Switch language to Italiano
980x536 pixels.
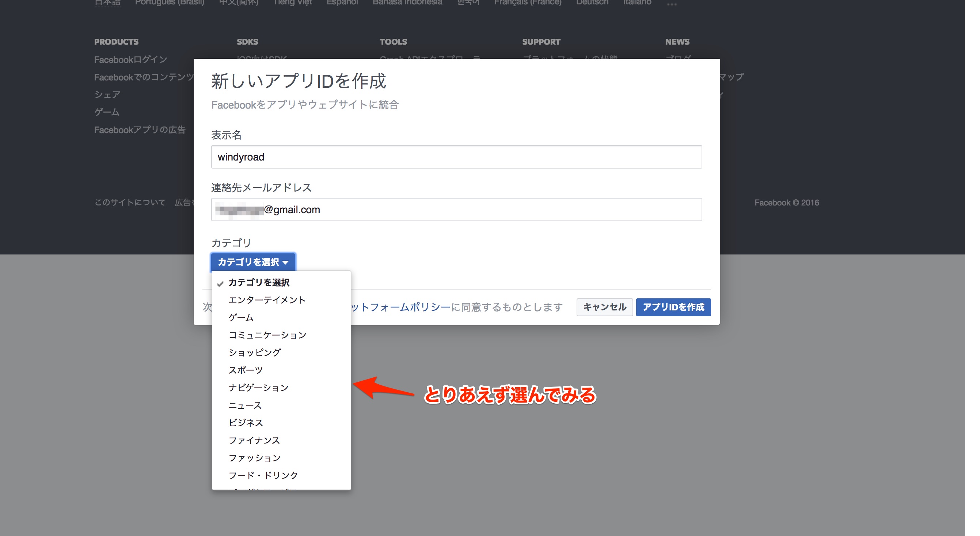(637, 2)
